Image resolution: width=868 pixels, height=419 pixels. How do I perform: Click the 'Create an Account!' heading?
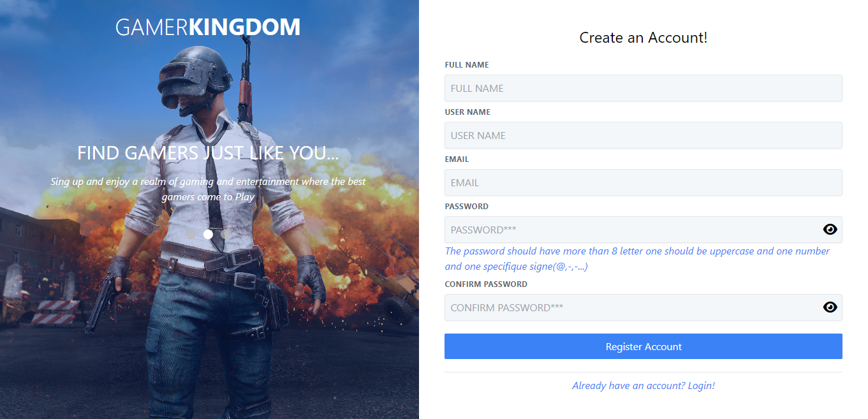644,38
